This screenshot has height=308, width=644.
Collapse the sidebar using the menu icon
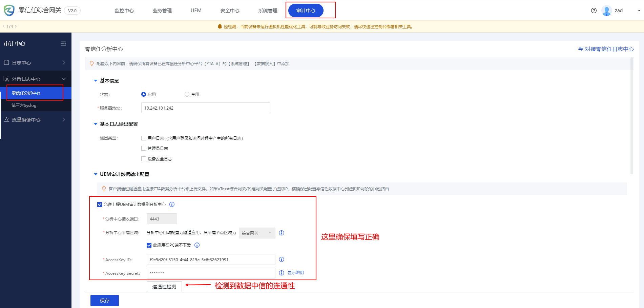63,44
